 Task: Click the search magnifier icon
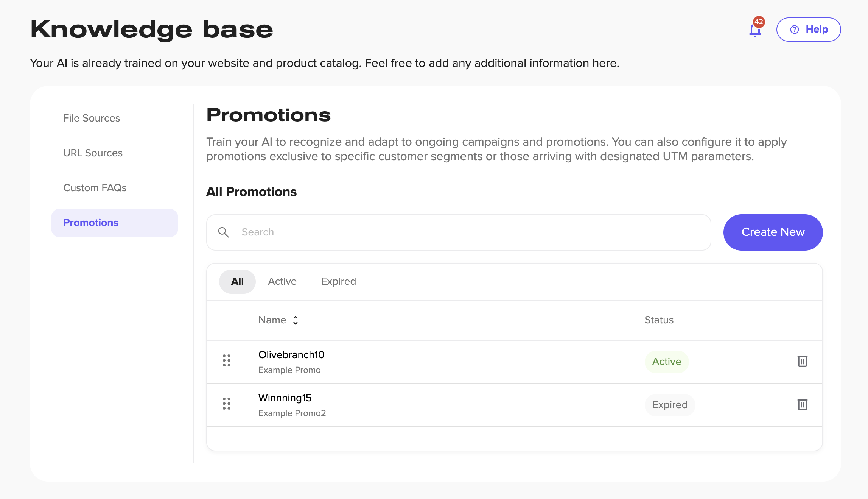224,232
